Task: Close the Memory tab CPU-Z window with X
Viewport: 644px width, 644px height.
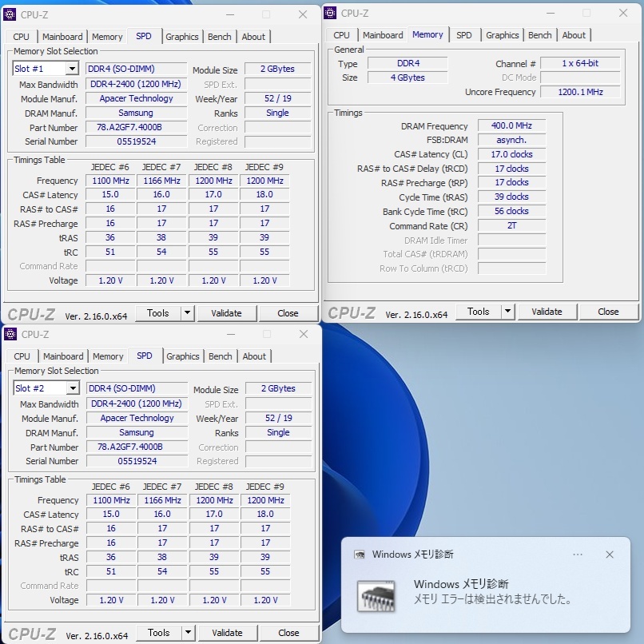Action: pyautogui.click(x=623, y=13)
